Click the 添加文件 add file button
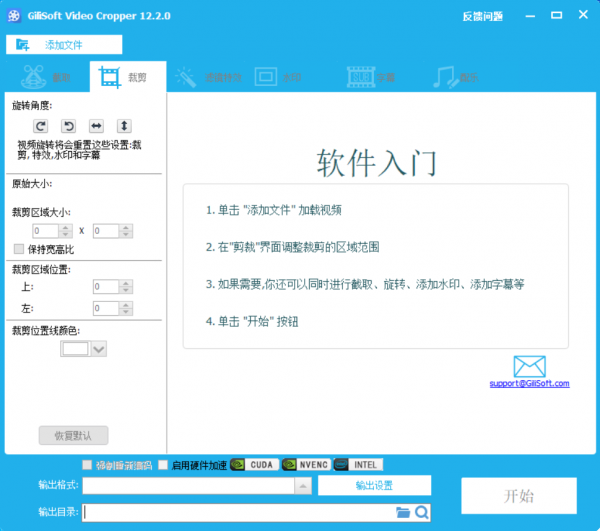The height and width of the screenshot is (531, 600). click(64, 45)
